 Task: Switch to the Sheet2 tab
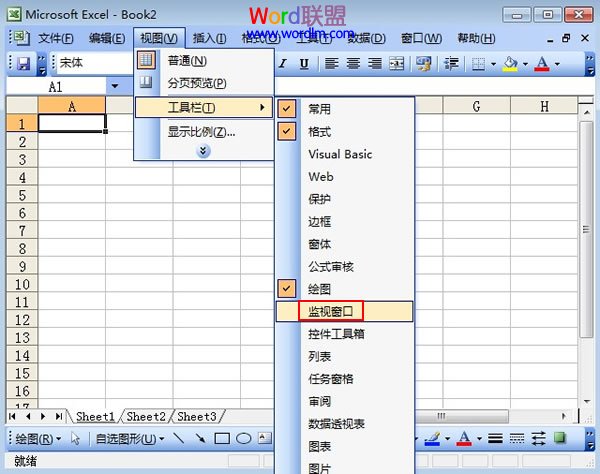coord(146,416)
